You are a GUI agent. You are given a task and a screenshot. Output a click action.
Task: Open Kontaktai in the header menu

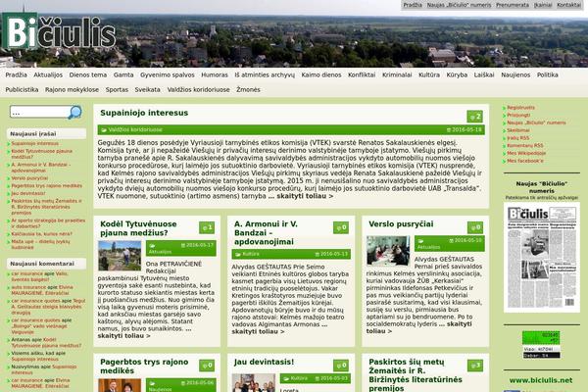568,5
